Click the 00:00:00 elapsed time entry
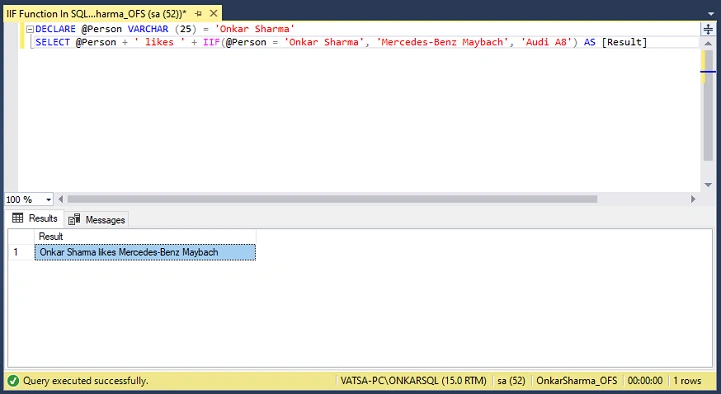The height and width of the screenshot is (394, 721). pos(645,381)
